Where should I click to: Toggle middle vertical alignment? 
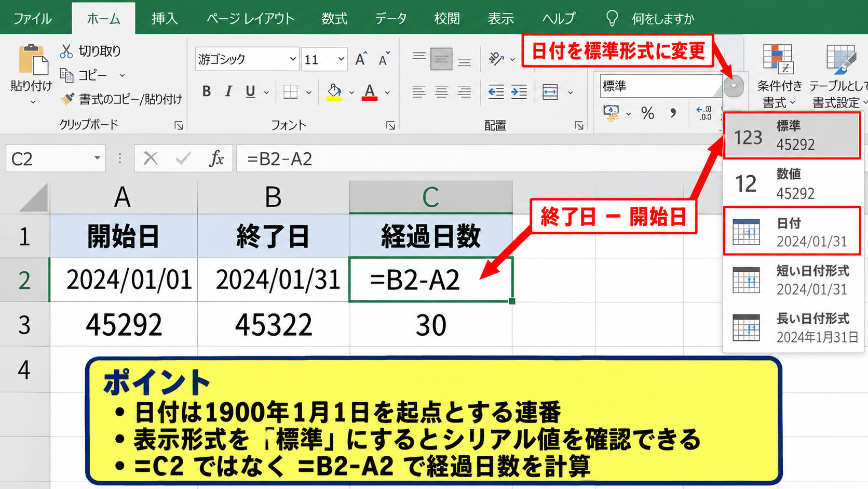click(441, 59)
